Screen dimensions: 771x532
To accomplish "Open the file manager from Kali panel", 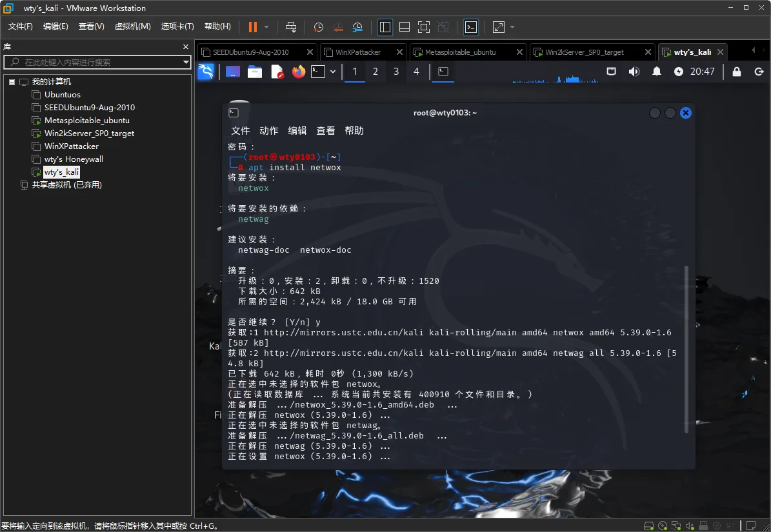I will [255, 72].
